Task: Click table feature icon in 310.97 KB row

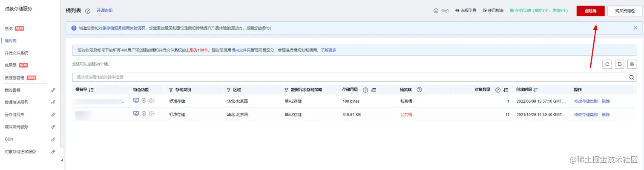Action: click(x=152, y=113)
